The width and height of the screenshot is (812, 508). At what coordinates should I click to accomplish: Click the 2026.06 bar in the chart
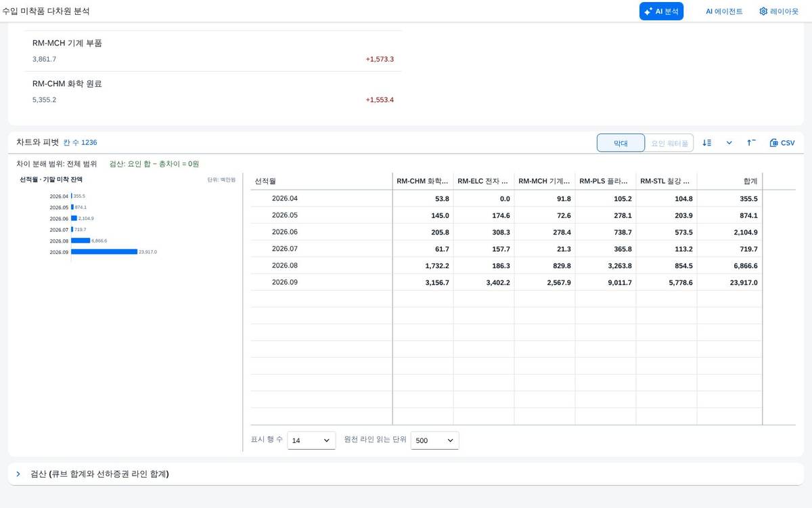click(x=74, y=218)
